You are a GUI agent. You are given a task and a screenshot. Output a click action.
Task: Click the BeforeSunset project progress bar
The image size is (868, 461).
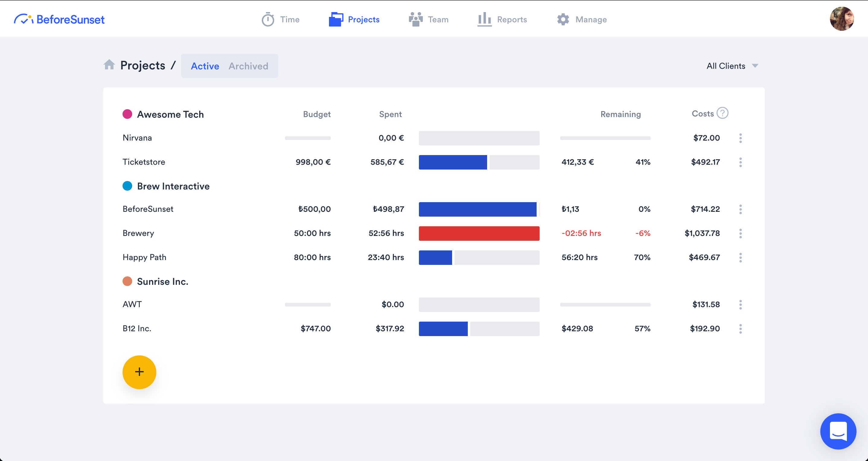click(x=479, y=209)
